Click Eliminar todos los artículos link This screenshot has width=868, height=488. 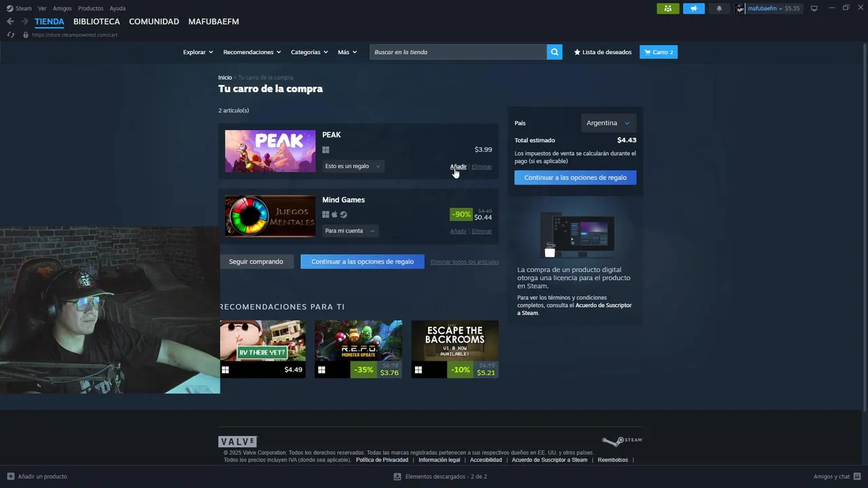(x=465, y=262)
